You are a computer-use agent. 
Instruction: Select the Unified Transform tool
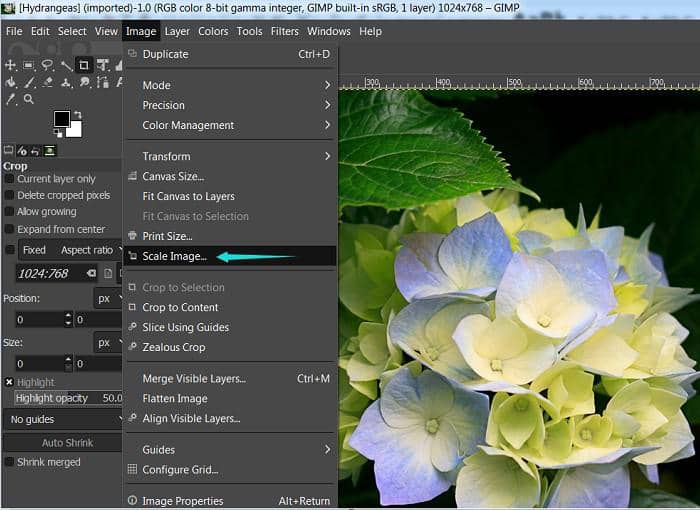[x=103, y=66]
